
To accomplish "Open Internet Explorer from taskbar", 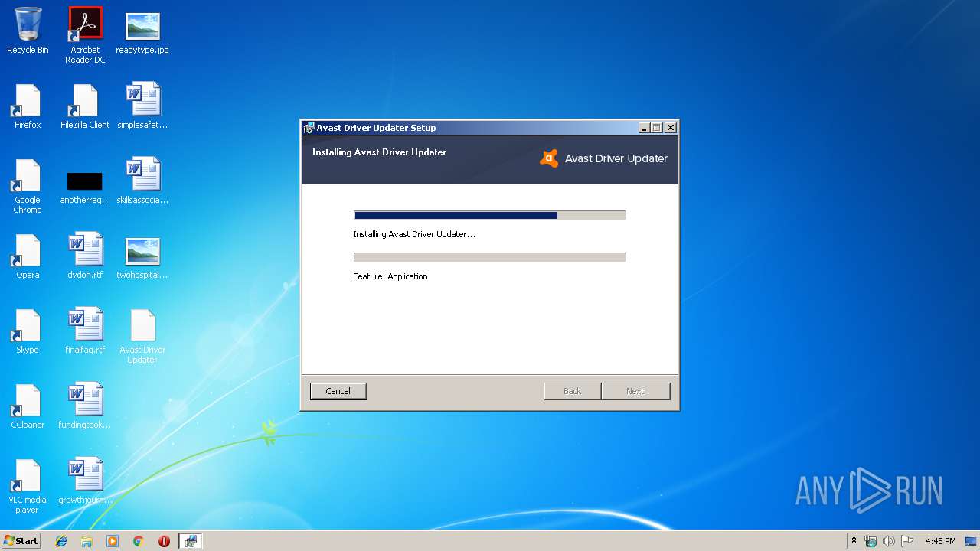I will point(61,541).
